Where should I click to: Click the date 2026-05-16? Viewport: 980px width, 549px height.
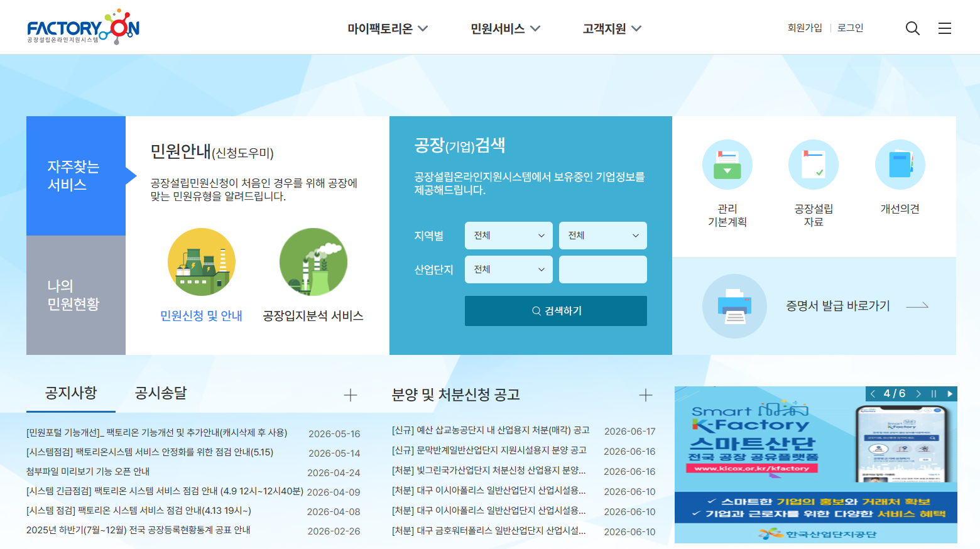[334, 434]
